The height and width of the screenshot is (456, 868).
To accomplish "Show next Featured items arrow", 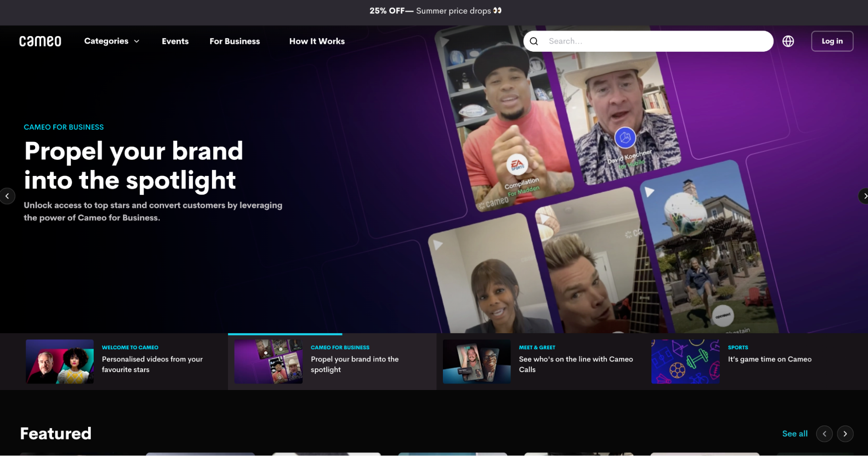I will click(845, 434).
